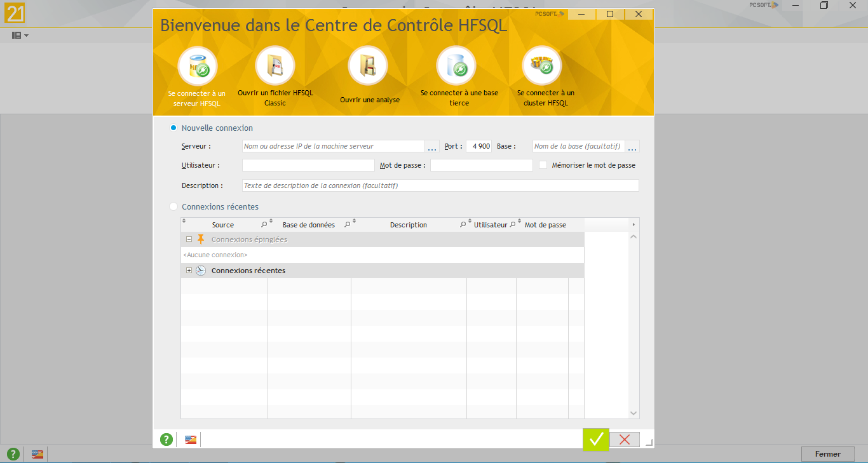The height and width of the screenshot is (463, 868).
Task: Select the 'Nouvelle connexion' radio button
Action: (x=173, y=128)
